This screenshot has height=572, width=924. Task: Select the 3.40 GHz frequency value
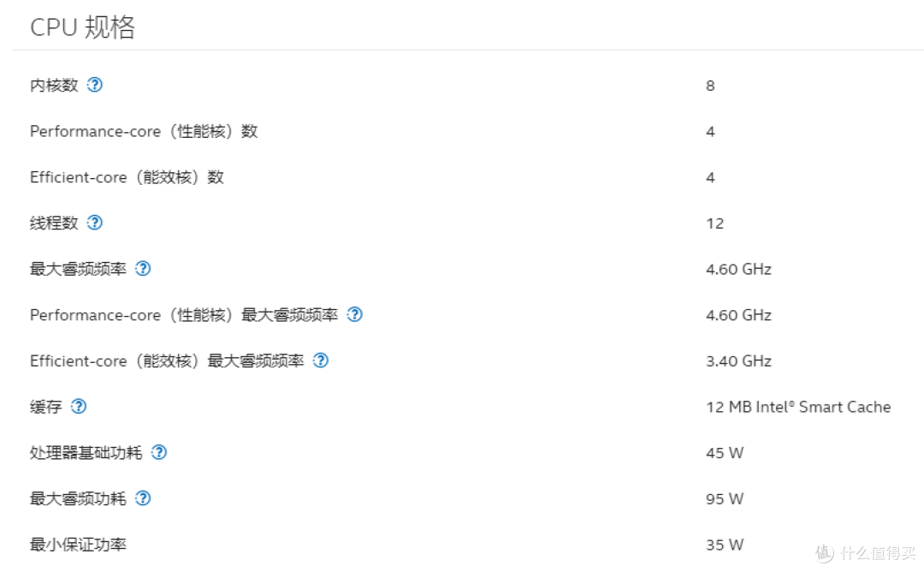coord(738,360)
